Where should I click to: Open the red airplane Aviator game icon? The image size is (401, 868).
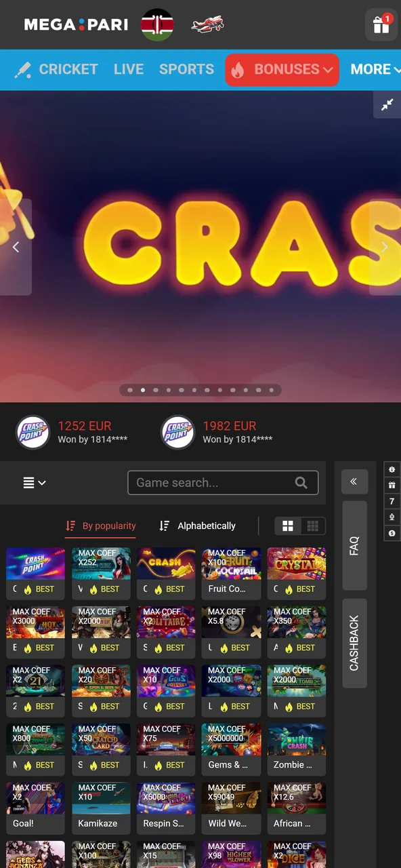tap(207, 24)
